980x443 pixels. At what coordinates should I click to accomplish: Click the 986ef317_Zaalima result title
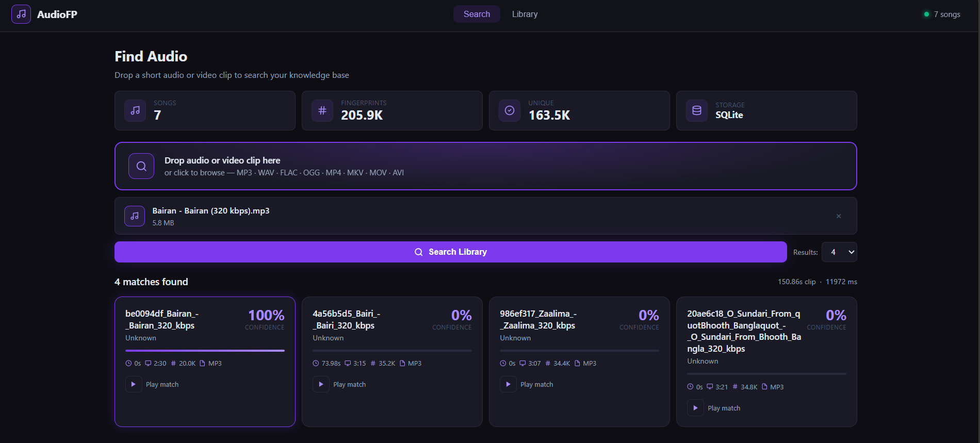[538, 320]
